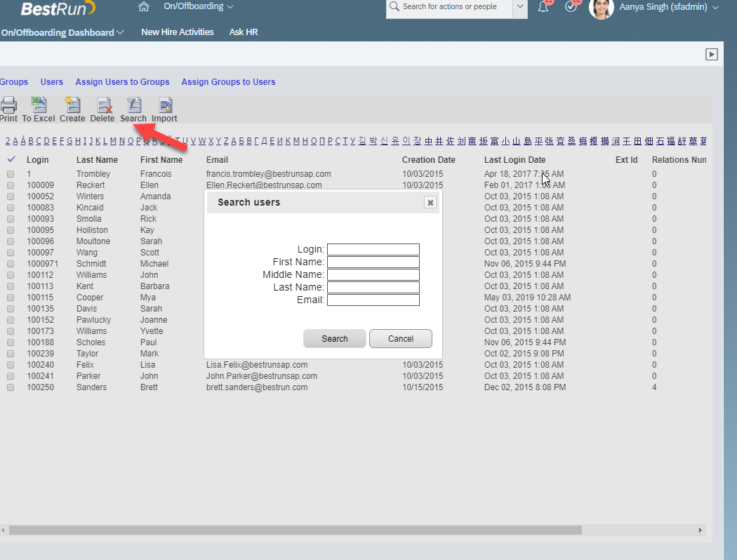Click the Create user icon

click(x=72, y=105)
